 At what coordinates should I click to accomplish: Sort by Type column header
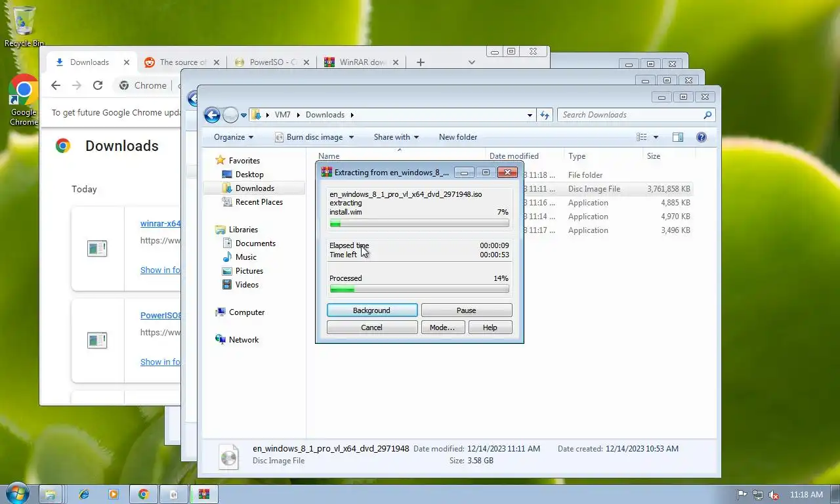coord(603,156)
